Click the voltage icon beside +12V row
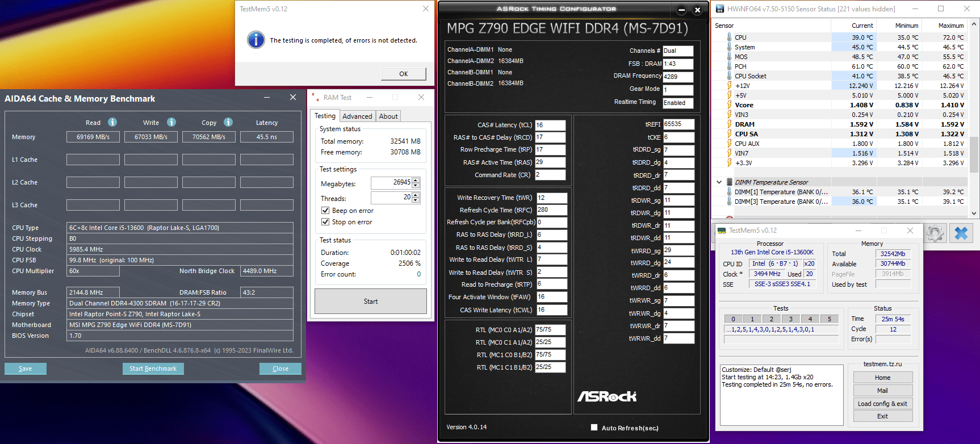This screenshot has width=980, height=444. point(729,86)
